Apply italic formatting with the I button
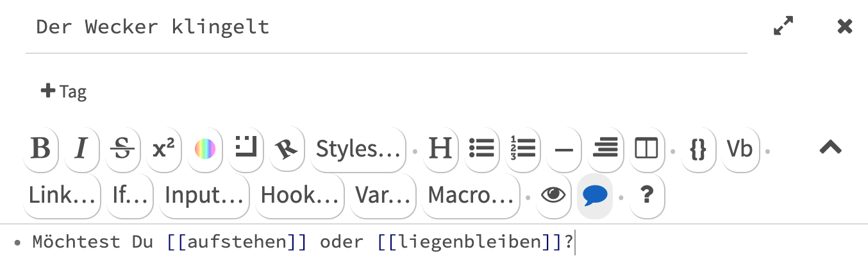 (x=81, y=149)
